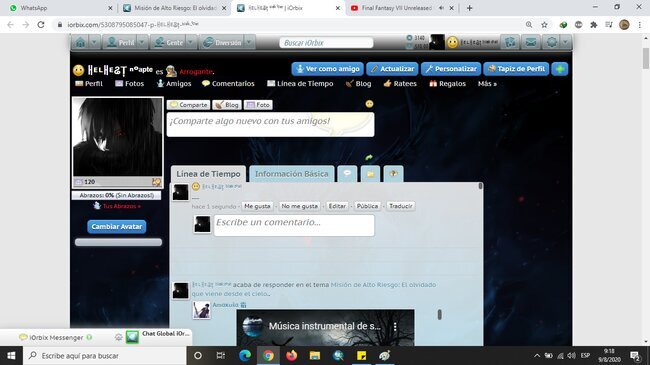This screenshot has height=365, width=650.
Task: Click the Ver como amigo button
Action: click(327, 69)
